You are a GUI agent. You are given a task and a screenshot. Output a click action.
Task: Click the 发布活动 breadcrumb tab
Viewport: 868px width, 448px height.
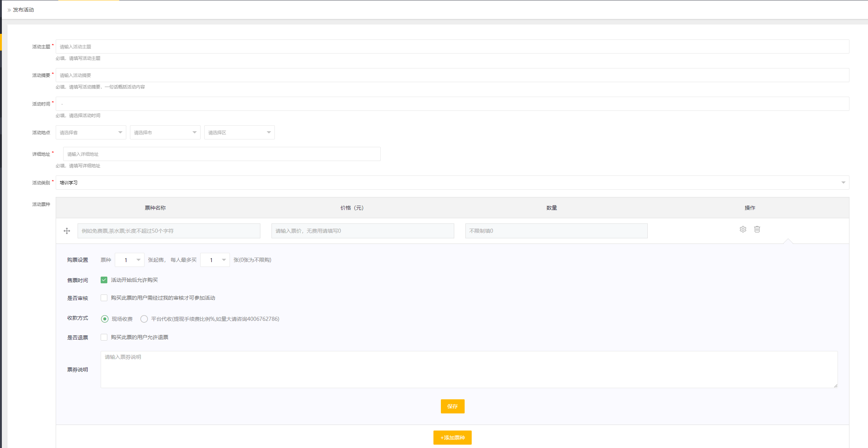tap(23, 10)
